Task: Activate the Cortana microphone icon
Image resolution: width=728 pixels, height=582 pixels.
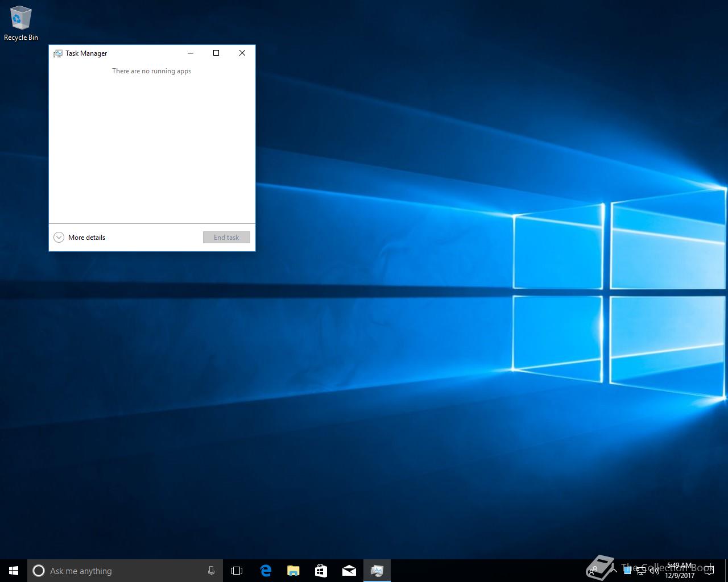Action: point(211,571)
